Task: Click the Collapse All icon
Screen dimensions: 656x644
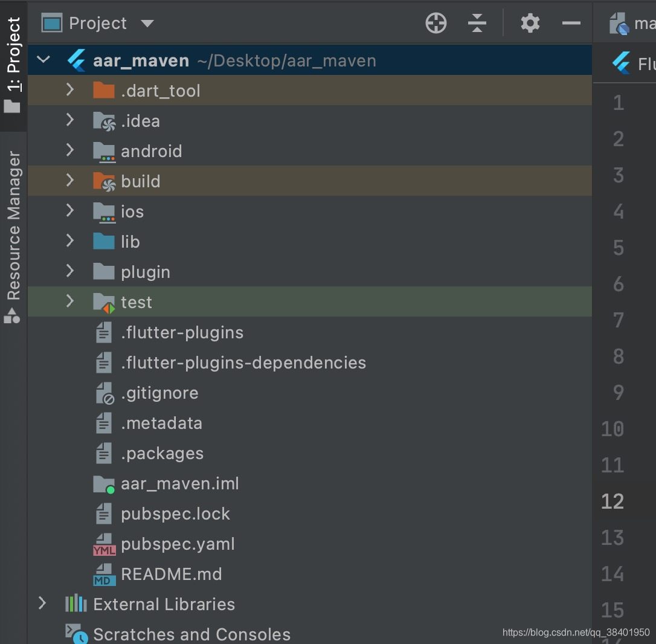Action: point(477,23)
